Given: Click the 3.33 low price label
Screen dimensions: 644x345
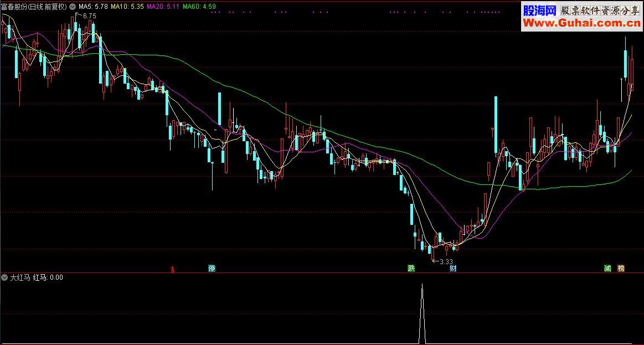Looking at the screenshot, I should tap(446, 261).
